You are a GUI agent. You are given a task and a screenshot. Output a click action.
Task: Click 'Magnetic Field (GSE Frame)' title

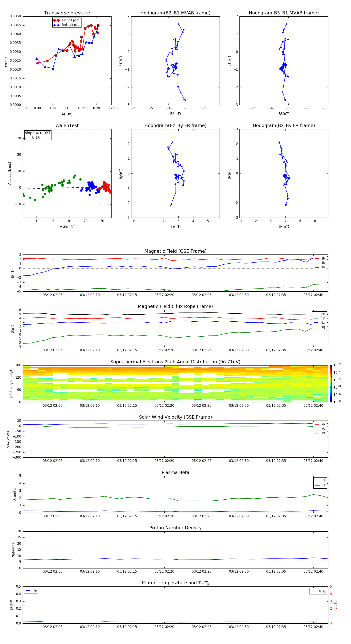(175, 251)
